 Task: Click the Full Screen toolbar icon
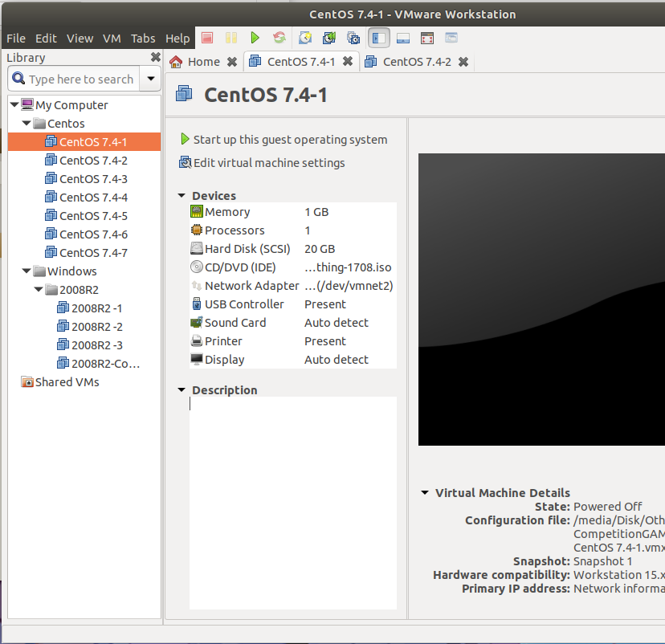coord(427,39)
